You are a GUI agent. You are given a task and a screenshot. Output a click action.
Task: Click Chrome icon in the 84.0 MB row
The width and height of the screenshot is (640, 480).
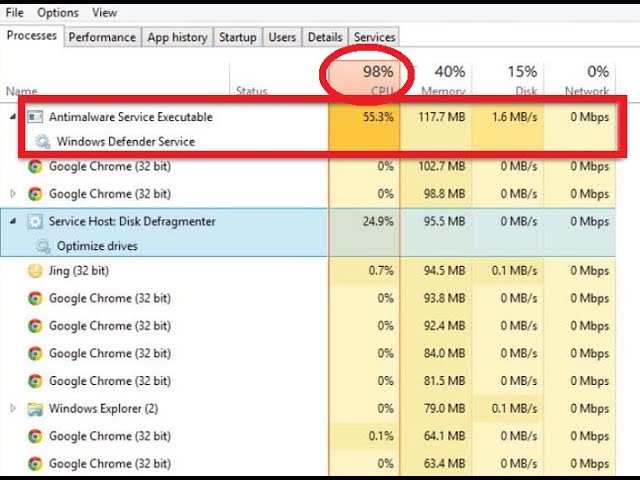tap(35, 353)
